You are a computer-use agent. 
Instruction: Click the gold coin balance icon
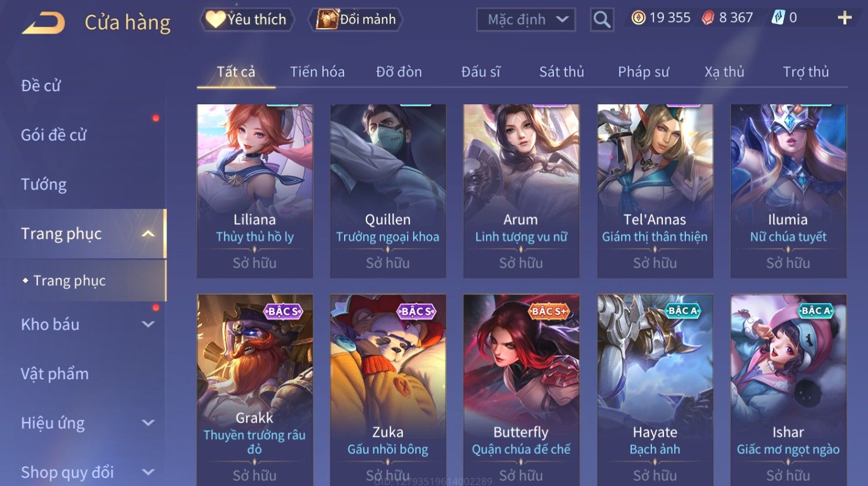638,18
